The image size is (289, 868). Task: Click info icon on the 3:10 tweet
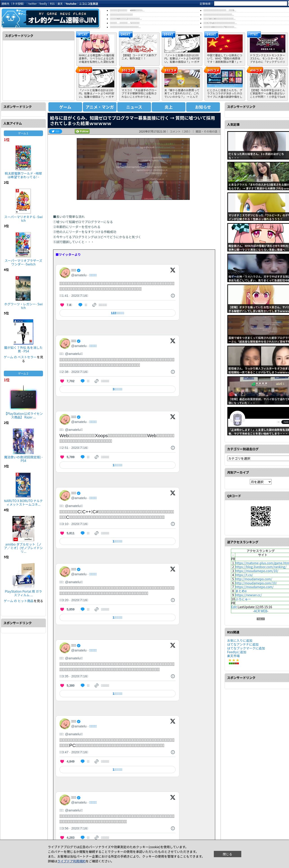coord(173,524)
